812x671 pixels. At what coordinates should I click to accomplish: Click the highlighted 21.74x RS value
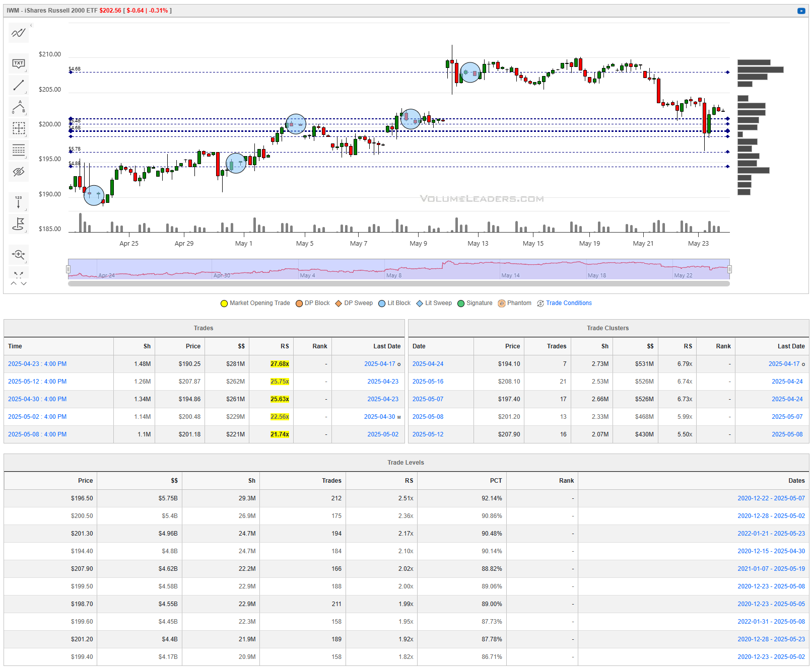(280, 434)
